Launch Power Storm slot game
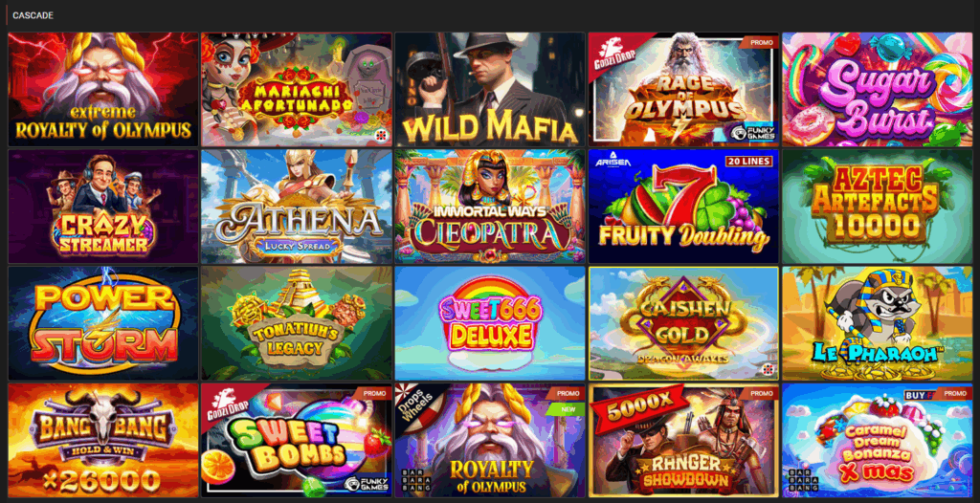Viewport: 980px width, 503px height. click(x=103, y=323)
